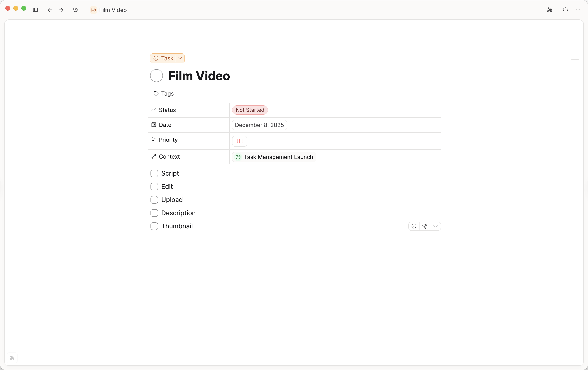Check the Edit checkbox

pos(154,186)
